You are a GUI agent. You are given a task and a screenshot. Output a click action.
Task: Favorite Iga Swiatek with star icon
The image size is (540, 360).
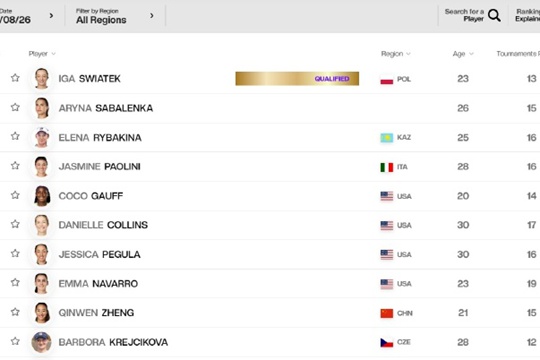15,78
